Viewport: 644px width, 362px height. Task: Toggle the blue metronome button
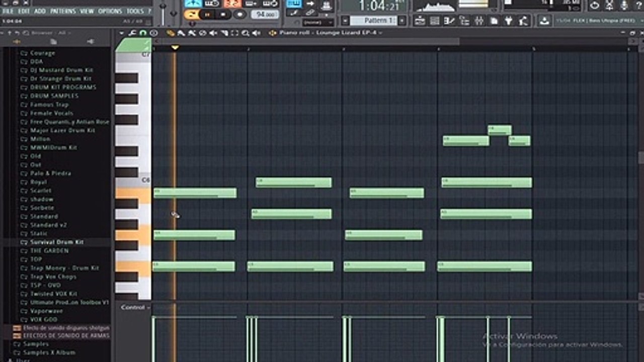[193, 4]
